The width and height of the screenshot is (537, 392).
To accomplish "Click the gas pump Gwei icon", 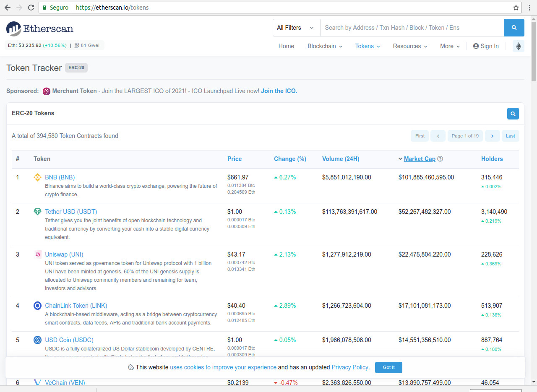I will click(x=77, y=45).
